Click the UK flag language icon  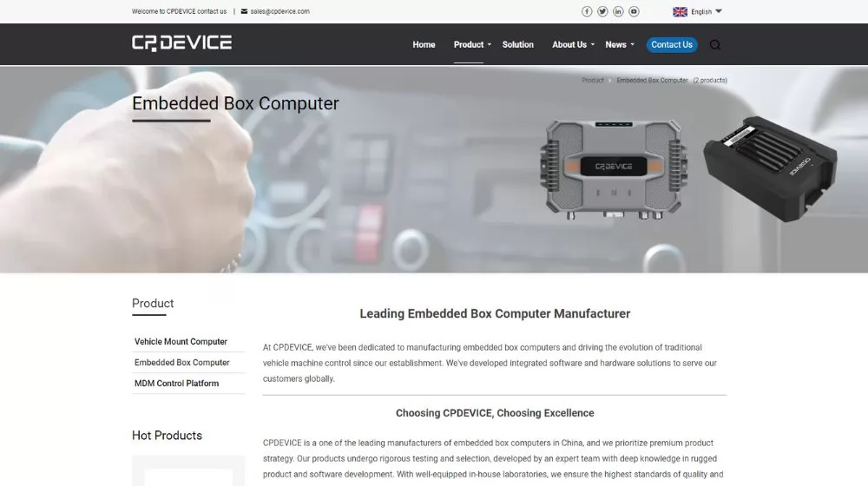[x=680, y=11]
